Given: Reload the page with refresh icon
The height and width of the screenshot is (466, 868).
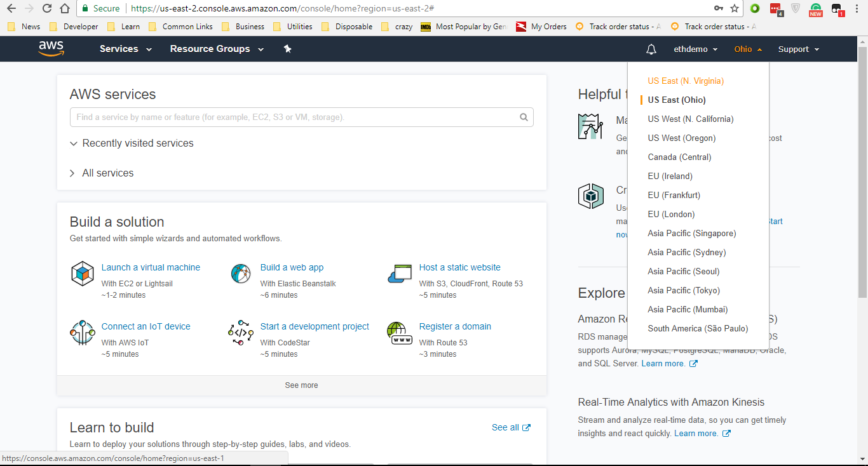Looking at the screenshot, I should [x=46, y=8].
